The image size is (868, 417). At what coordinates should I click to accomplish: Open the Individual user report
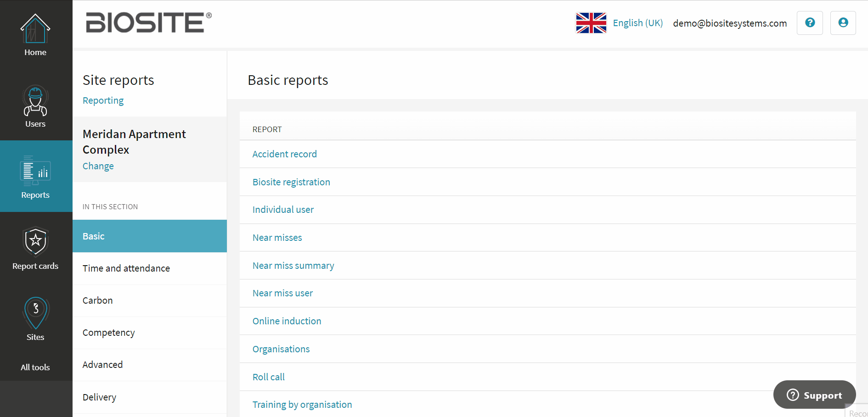point(283,210)
